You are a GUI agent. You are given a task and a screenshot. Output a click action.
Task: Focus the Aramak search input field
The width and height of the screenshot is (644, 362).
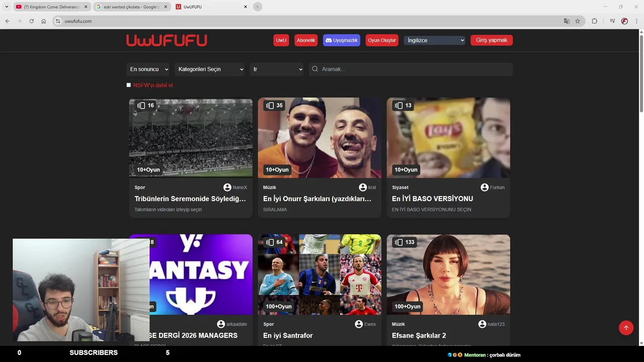point(411,69)
